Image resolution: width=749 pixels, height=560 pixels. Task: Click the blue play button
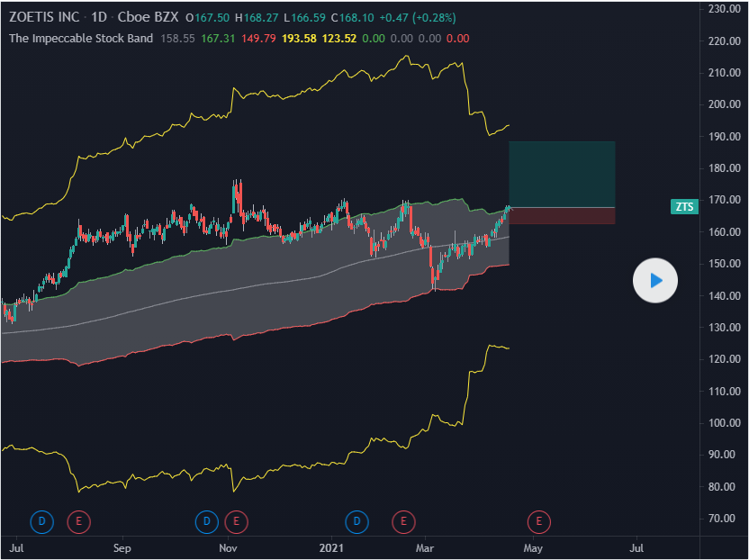655,281
